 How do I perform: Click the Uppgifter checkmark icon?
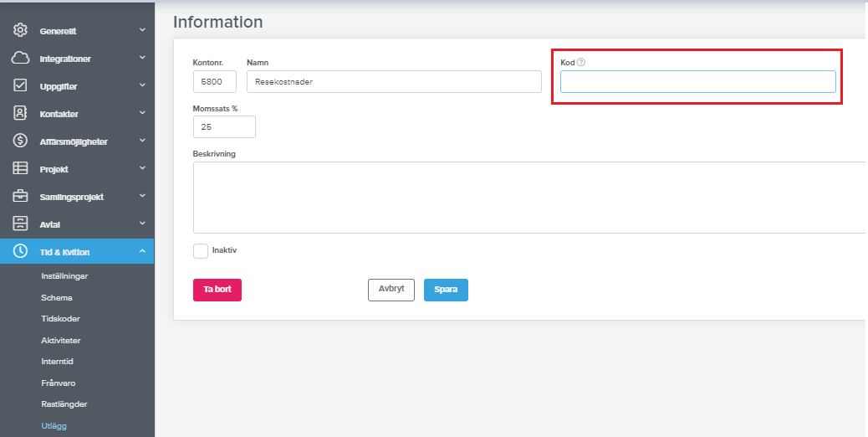pos(21,86)
